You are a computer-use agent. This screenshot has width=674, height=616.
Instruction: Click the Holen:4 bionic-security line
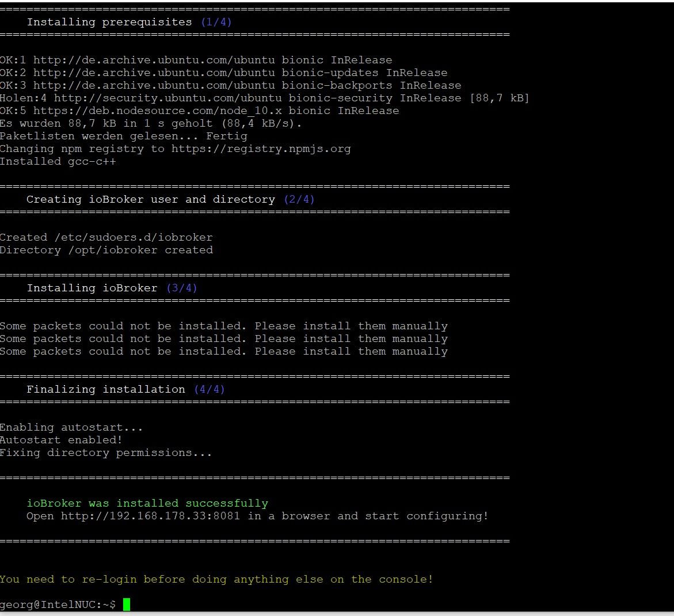click(x=264, y=98)
